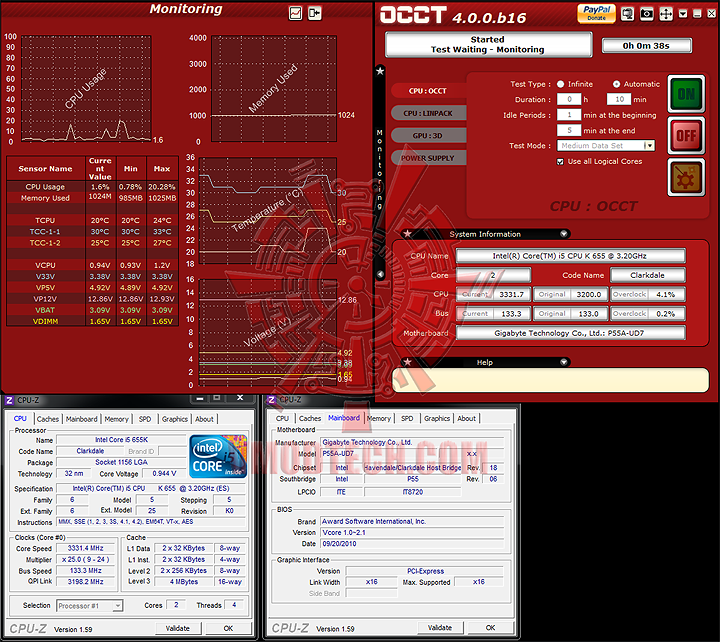Click the CPU Name field in System Information

point(570,256)
